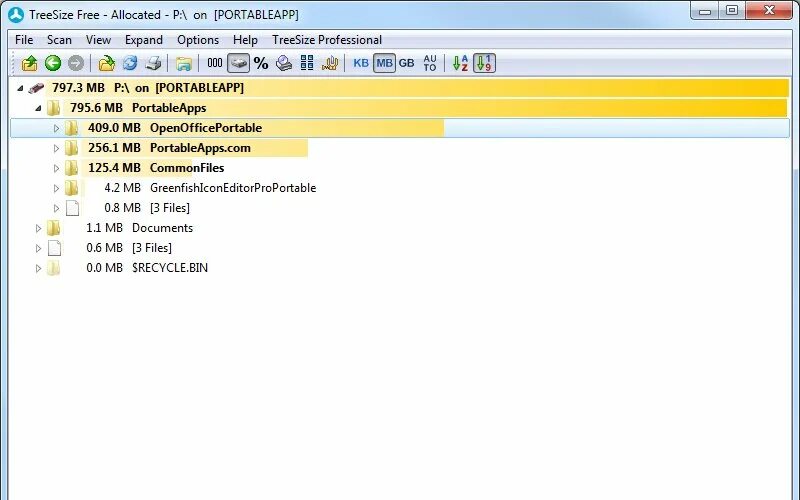This screenshot has width=800, height=500.
Task: Maximize the TreeSize Free window
Action: pos(732,11)
